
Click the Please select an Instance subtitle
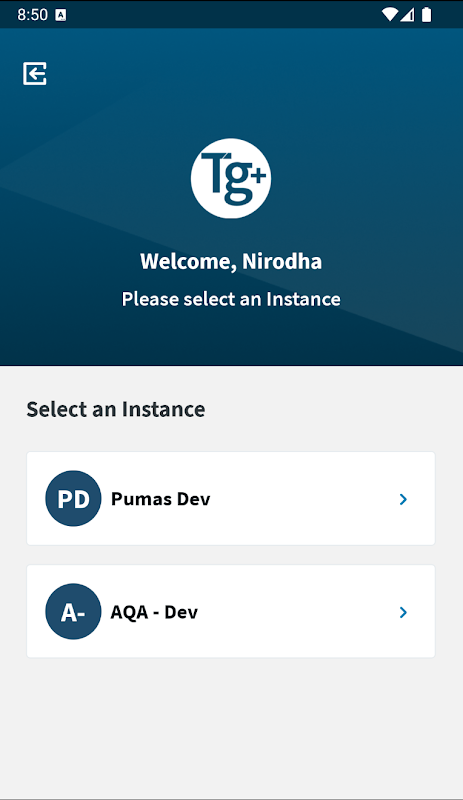coord(231,298)
